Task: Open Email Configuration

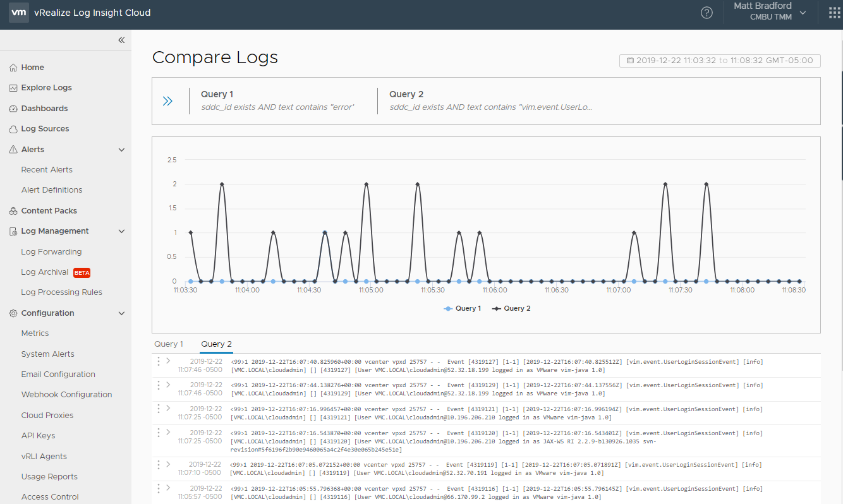Action: pyautogui.click(x=58, y=375)
